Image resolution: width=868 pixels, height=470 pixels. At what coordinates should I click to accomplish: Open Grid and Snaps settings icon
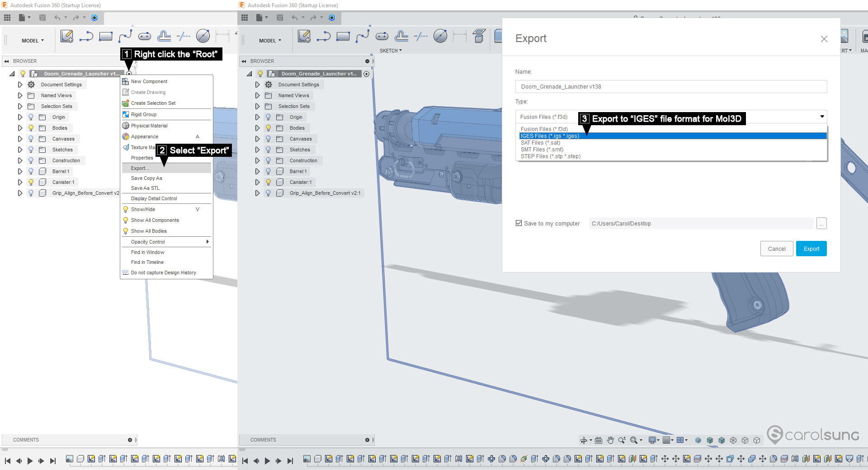click(666, 440)
